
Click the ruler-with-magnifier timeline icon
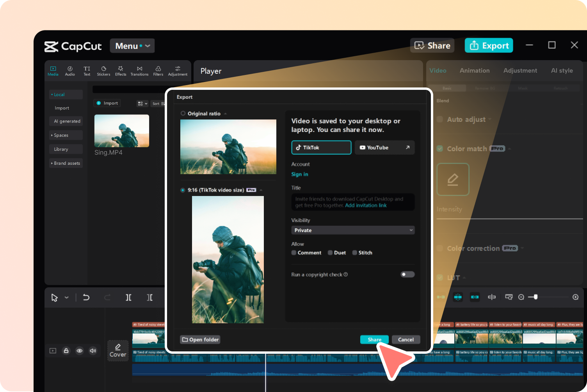509,297
